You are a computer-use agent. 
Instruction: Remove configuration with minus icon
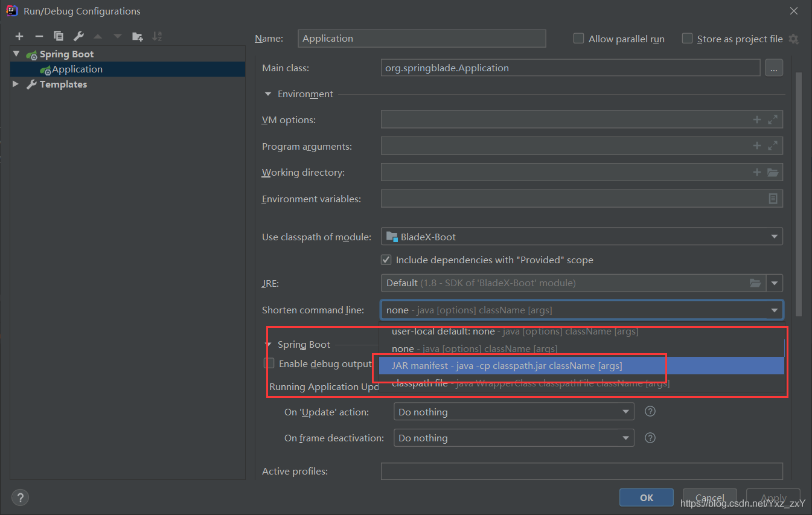[39, 37]
